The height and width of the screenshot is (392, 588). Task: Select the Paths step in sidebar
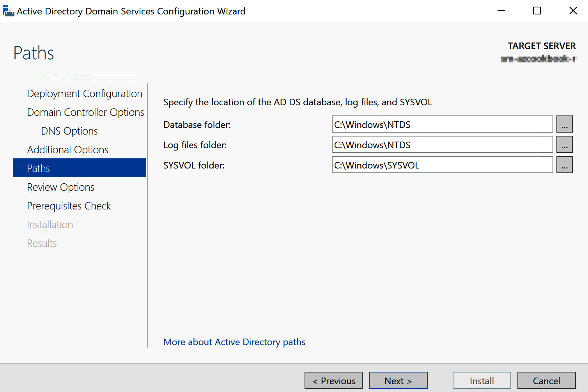[80, 168]
